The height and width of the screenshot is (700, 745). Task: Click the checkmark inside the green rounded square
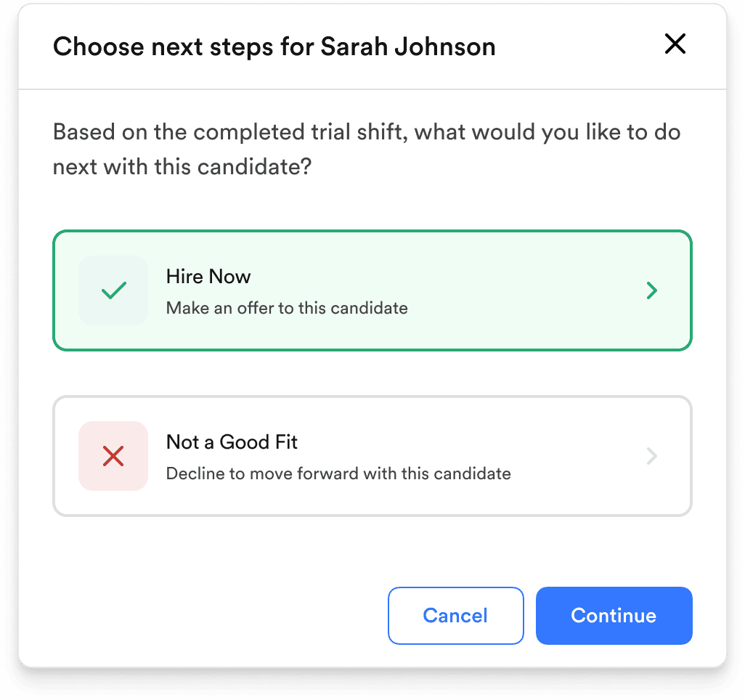coord(113,290)
